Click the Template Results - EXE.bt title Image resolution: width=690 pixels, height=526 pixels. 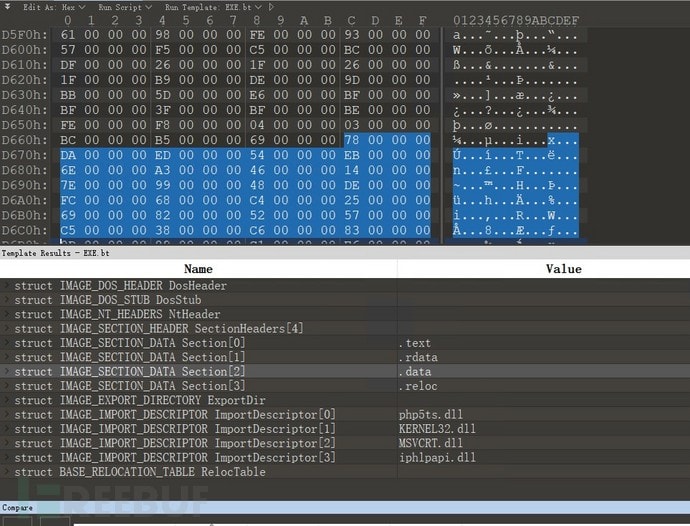tap(55, 253)
